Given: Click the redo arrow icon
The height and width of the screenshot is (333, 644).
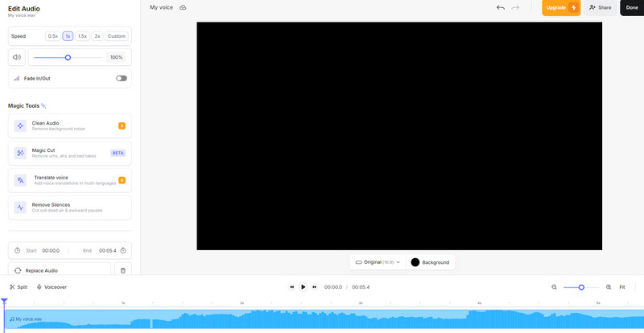Looking at the screenshot, I should point(515,7).
